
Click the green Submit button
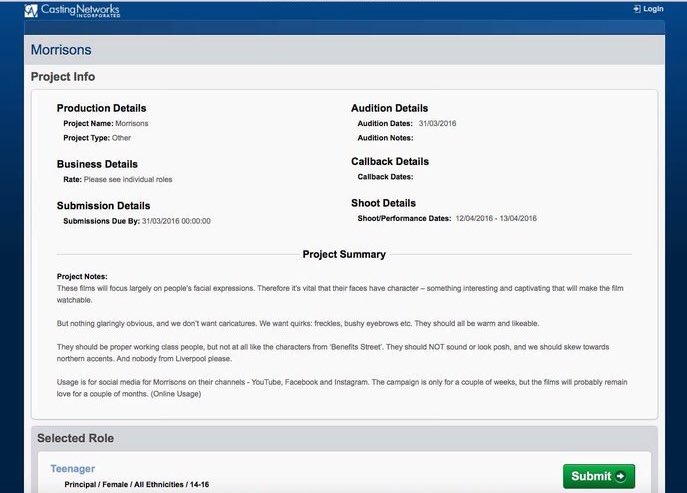click(598, 476)
